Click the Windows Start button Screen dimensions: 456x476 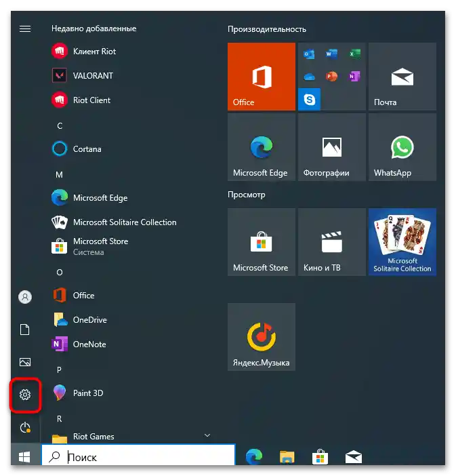25,457
